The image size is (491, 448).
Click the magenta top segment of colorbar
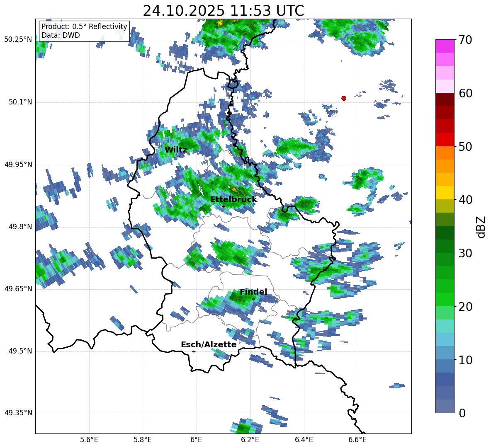(x=445, y=46)
